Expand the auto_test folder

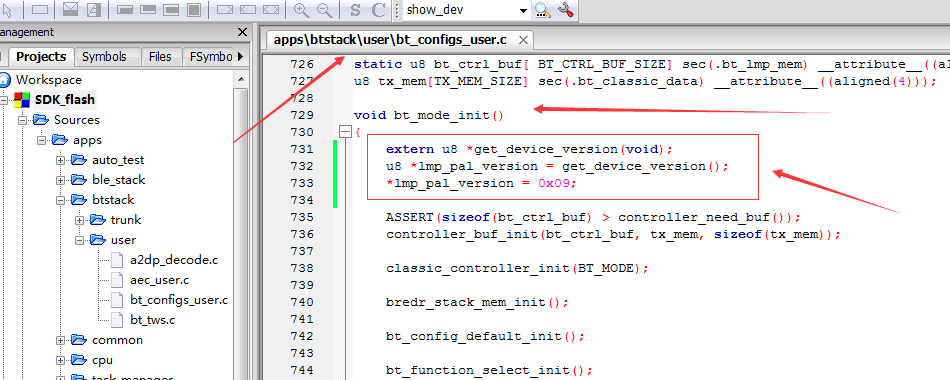tap(60, 160)
